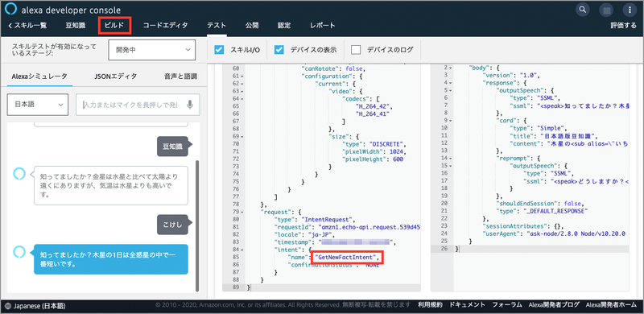Screen dimensions: 644x314
Task: Click the 評価する button
Action: tap(623, 26)
